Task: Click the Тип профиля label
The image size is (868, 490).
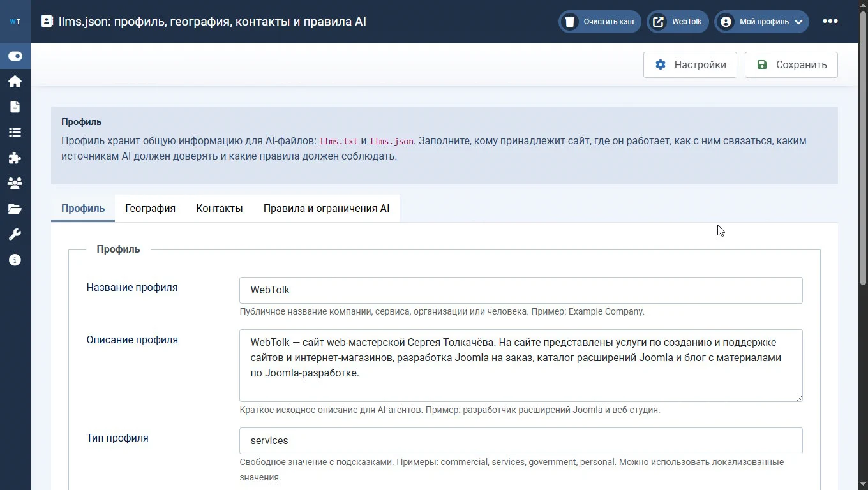Action: [x=117, y=438]
